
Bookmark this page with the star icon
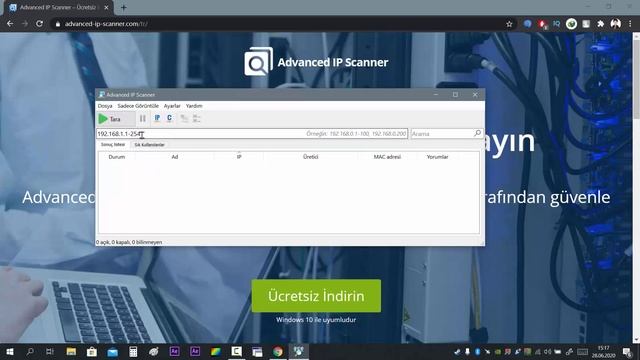(509, 24)
